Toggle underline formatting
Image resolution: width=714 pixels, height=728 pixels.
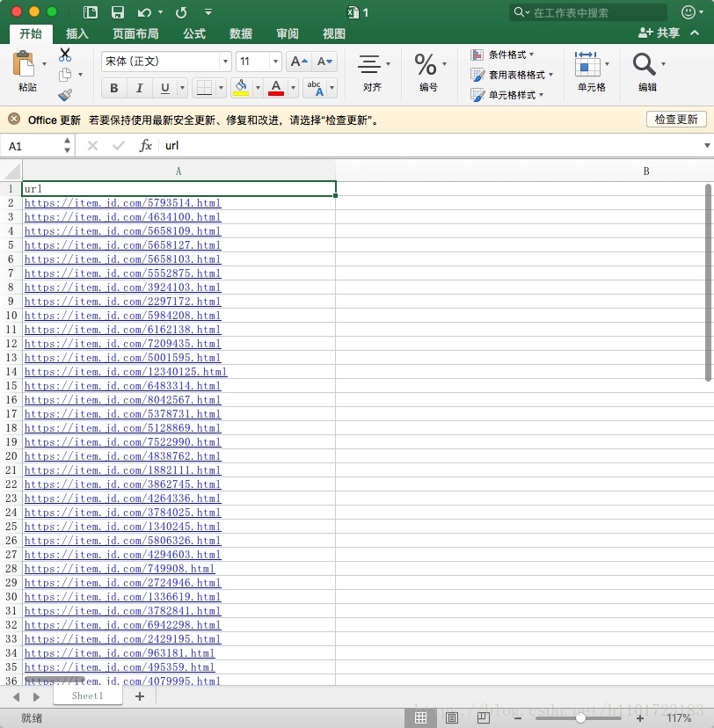(164, 88)
